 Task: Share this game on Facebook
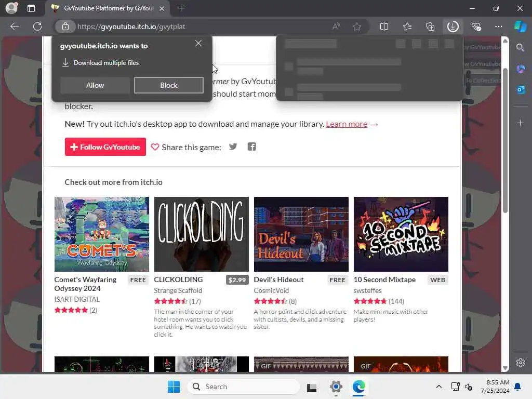(x=252, y=147)
